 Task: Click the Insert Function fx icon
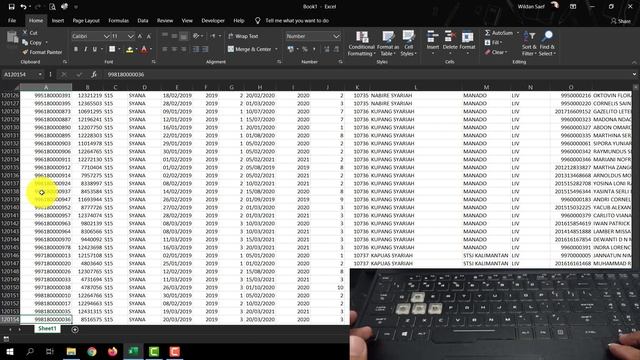pyautogui.click(x=94, y=74)
